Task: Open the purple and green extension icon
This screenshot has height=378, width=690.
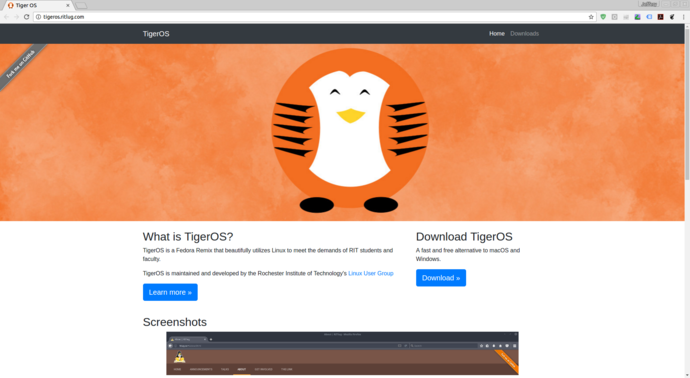Action: [x=637, y=17]
